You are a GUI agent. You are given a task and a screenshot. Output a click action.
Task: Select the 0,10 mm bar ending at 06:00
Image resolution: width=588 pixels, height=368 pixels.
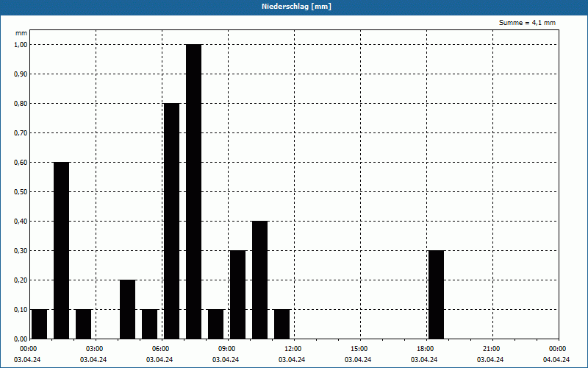(x=150, y=324)
